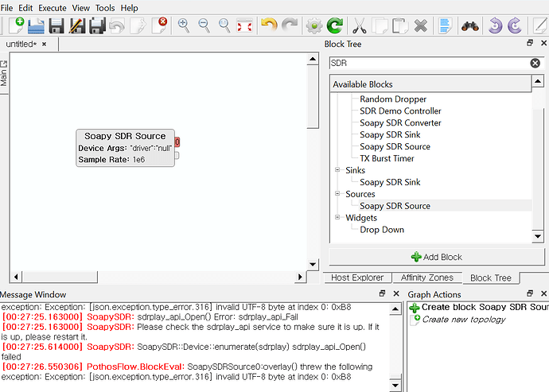Viewport: 549px width, 392px height.
Task: Collapse the Sources tree category
Action: (x=337, y=193)
